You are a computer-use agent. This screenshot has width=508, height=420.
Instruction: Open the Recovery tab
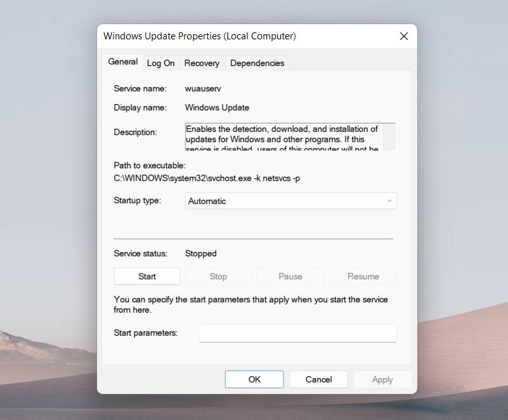(x=202, y=63)
